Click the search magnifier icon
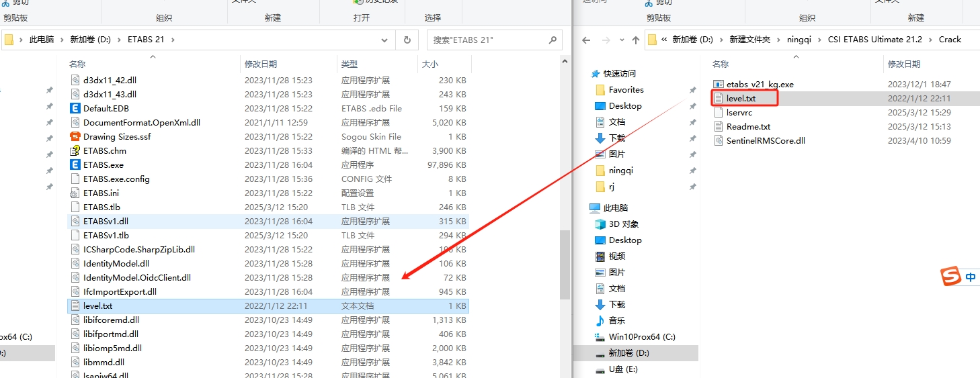The width and height of the screenshot is (980, 378). click(553, 40)
